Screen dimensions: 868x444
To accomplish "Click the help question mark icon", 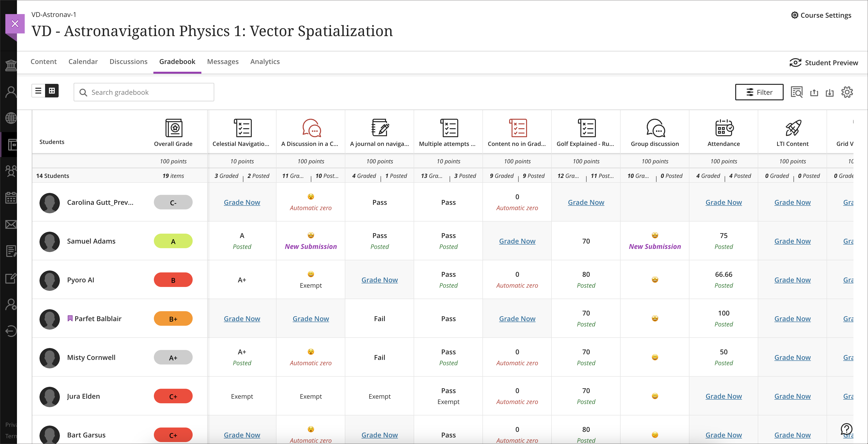I will click(846, 429).
